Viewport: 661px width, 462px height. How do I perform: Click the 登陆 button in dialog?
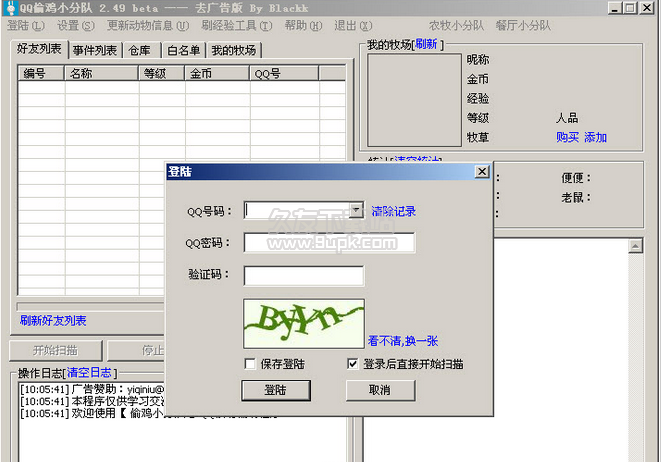click(276, 390)
